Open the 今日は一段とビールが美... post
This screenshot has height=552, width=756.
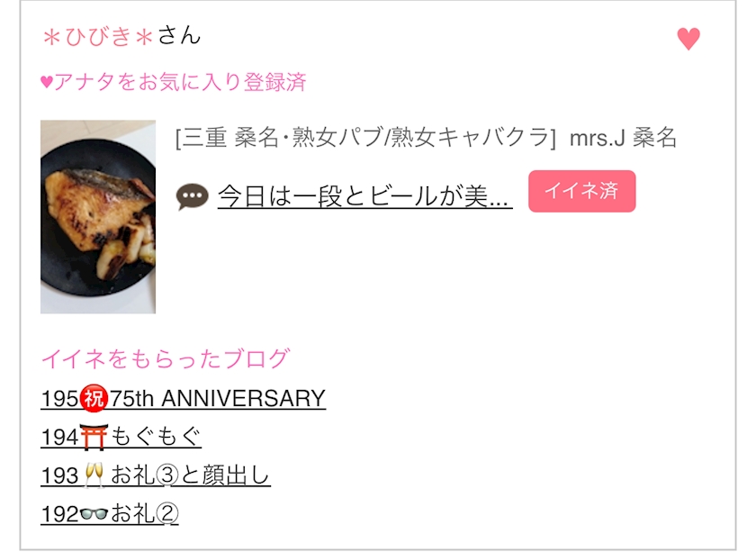tap(365, 197)
